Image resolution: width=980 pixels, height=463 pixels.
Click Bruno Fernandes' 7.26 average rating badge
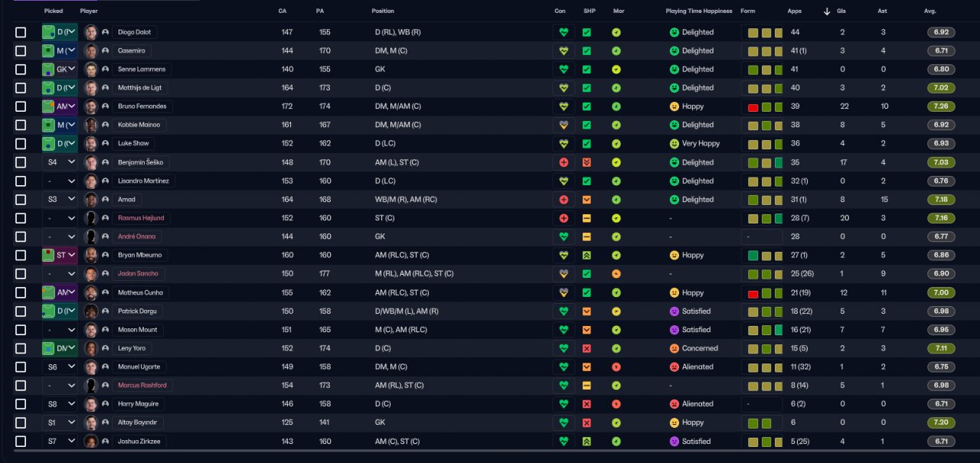[941, 106]
